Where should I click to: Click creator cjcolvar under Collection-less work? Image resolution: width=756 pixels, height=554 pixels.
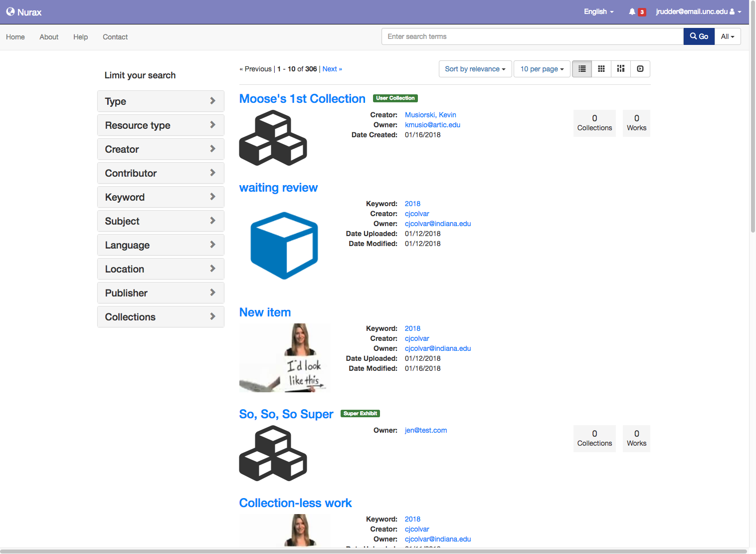(x=417, y=529)
